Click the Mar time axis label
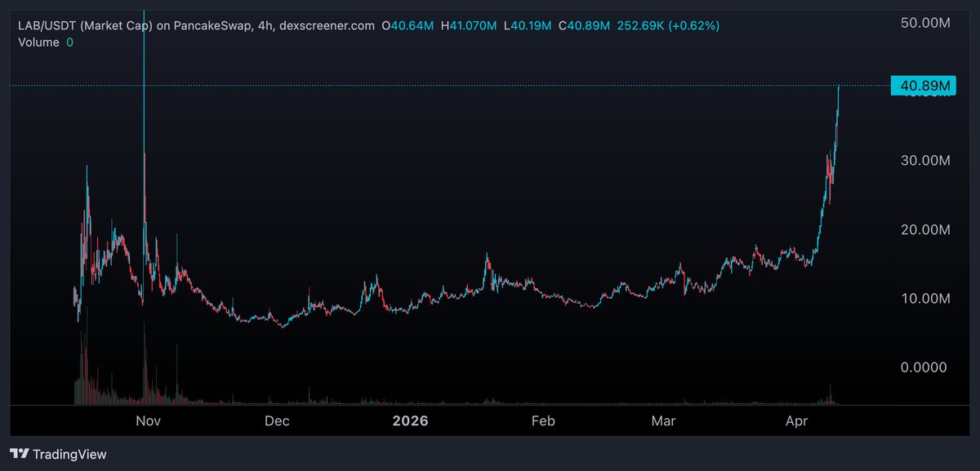980x471 pixels. (x=664, y=421)
